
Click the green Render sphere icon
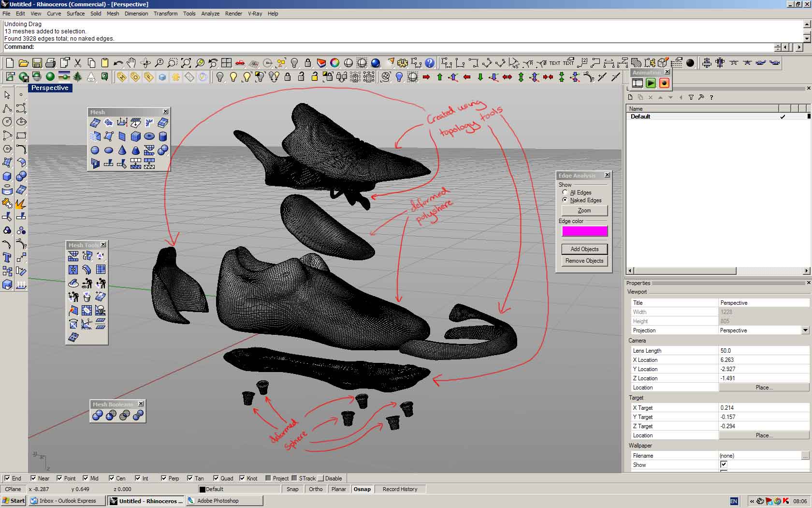(x=50, y=76)
